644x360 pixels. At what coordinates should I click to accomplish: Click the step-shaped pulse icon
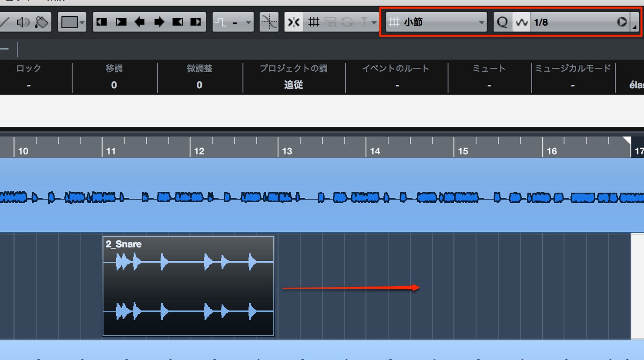[x=221, y=22]
